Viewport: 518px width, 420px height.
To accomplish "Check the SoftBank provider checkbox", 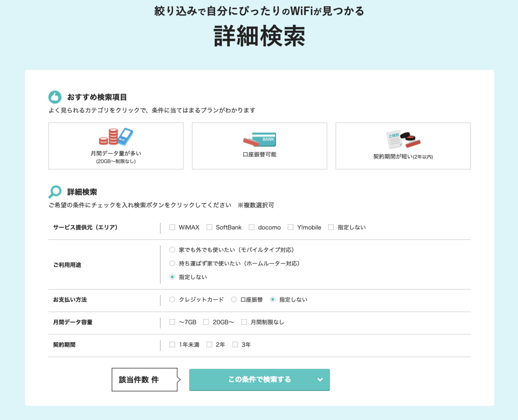I will tap(209, 227).
